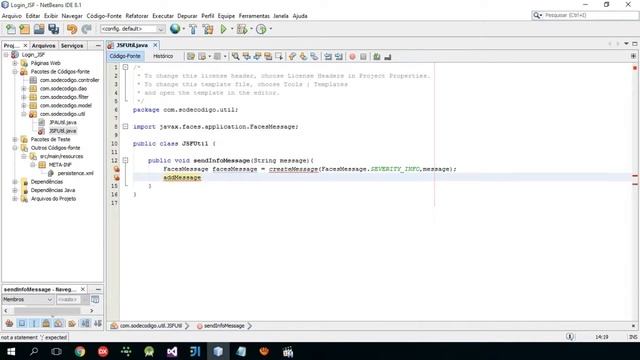Image resolution: width=640 pixels, height=360 pixels.
Task: Expand the com.sodecodigo.dao package
Action: [24, 89]
